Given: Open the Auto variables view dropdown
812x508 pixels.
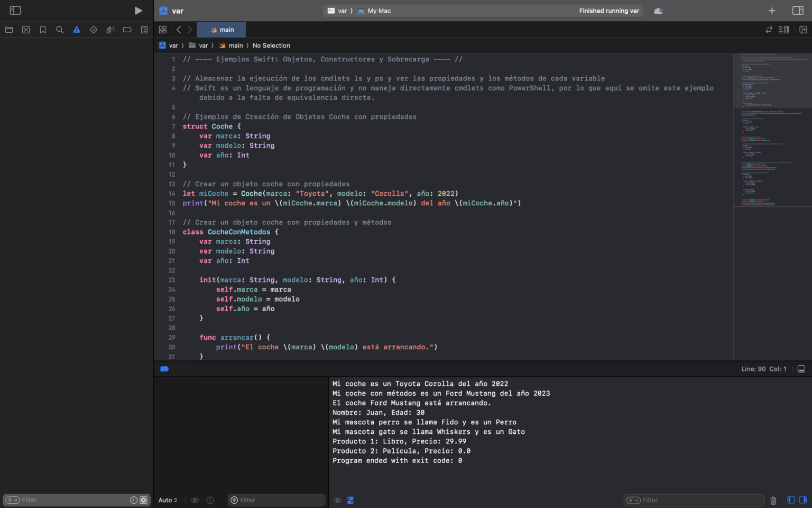Looking at the screenshot, I should (167, 500).
